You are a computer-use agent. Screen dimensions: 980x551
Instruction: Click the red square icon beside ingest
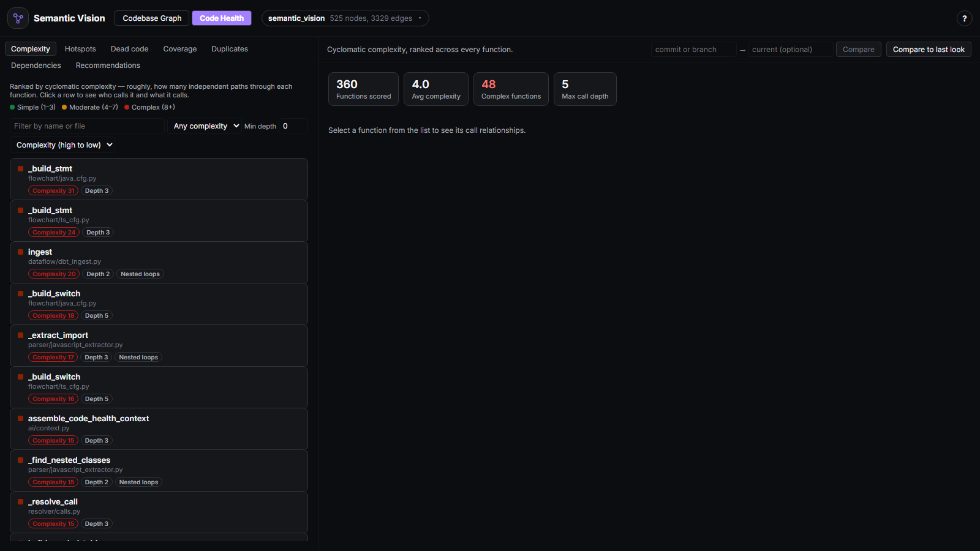[x=20, y=252]
